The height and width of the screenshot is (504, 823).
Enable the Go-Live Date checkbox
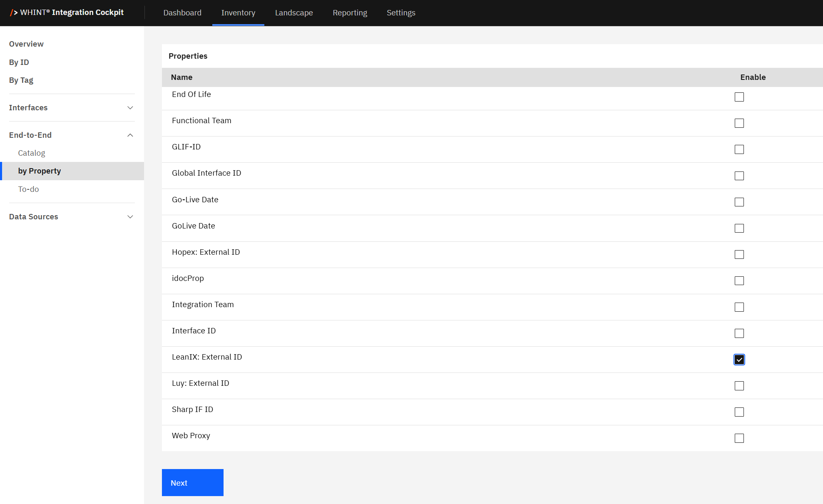[x=739, y=202]
